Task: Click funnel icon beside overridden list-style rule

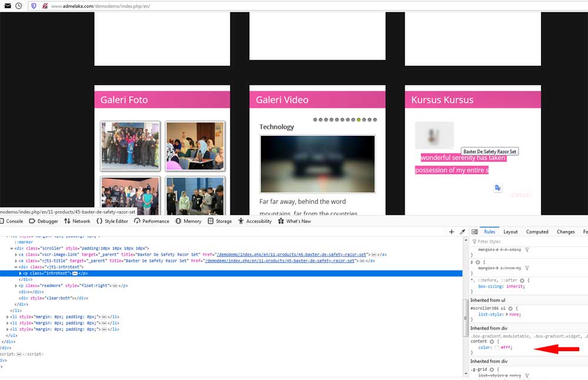Action: 527,375
